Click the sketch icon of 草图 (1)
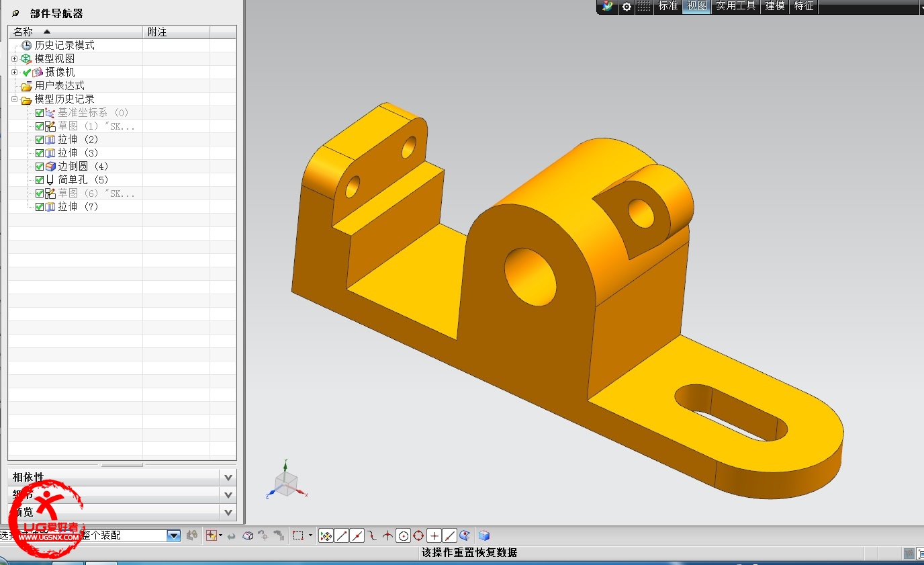Image resolution: width=924 pixels, height=565 pixels. [50, 126]
